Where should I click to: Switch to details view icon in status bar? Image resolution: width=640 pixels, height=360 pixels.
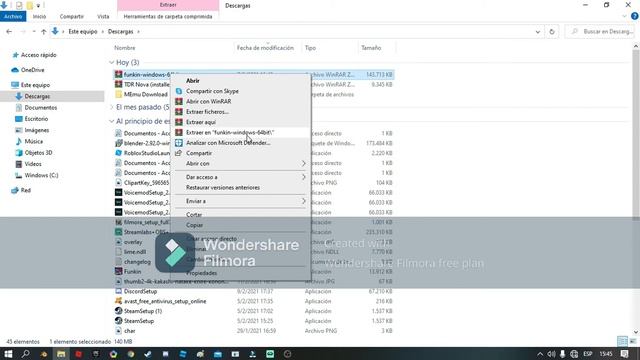[x=622, y=342]
